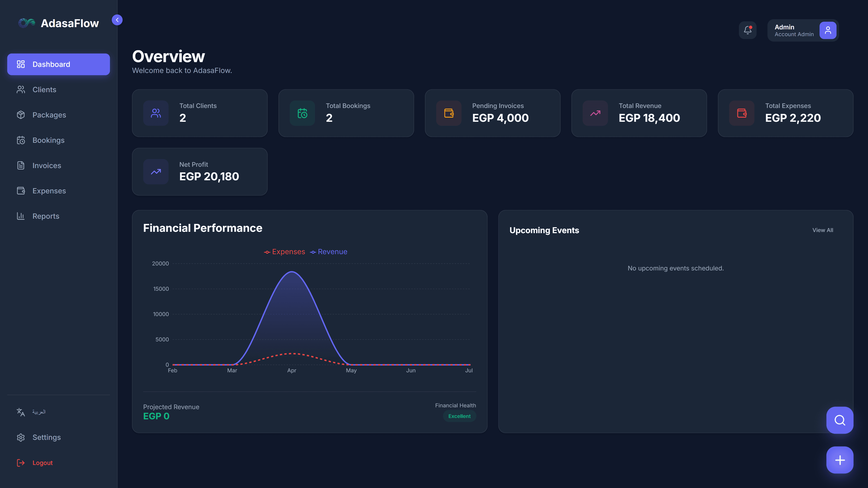Screen dimensions: 868x488
Task: Open the Admin account menu
Action: (x=803, y=30)
